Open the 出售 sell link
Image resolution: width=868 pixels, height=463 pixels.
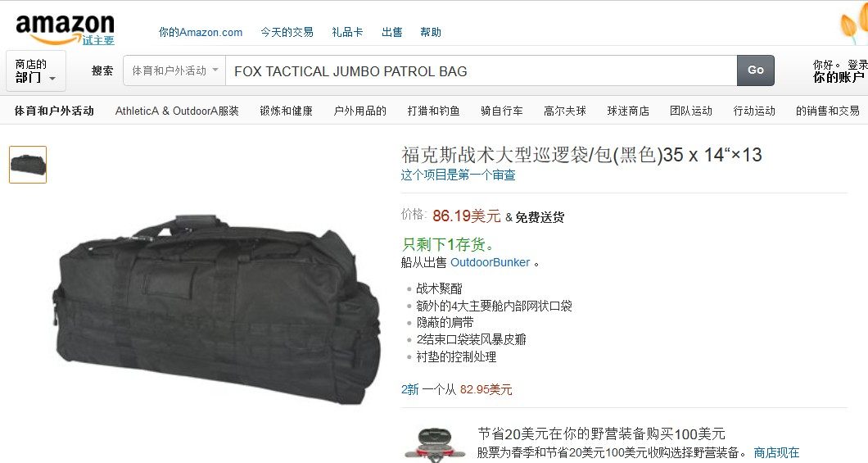[392, 32]
